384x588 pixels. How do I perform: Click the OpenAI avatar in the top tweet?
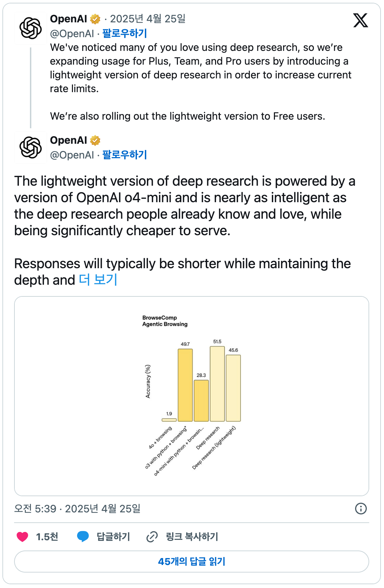pos(31,28)
